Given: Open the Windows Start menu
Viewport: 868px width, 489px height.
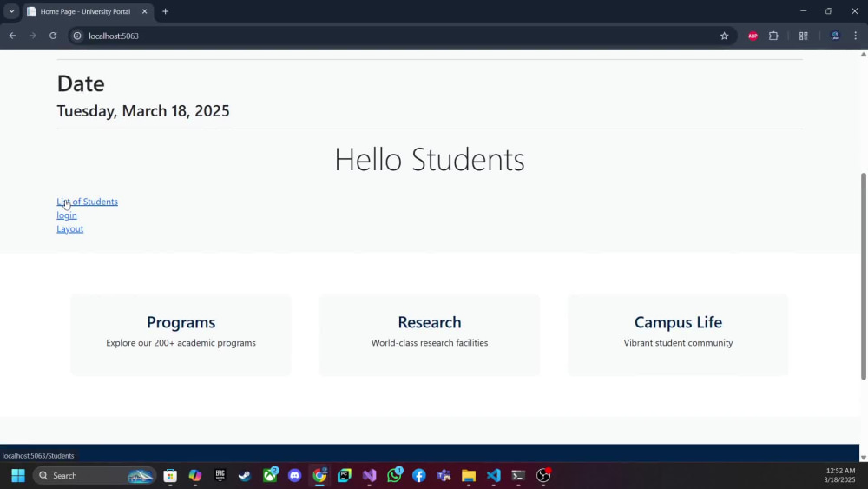Looking at the screenshot, I should [18, 476].
